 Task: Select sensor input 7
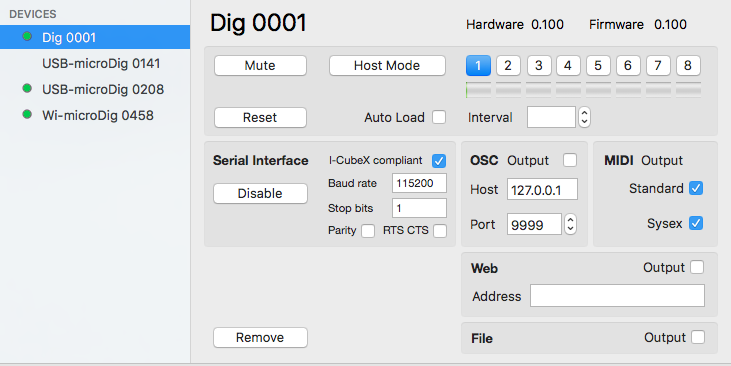coord(658,66)
